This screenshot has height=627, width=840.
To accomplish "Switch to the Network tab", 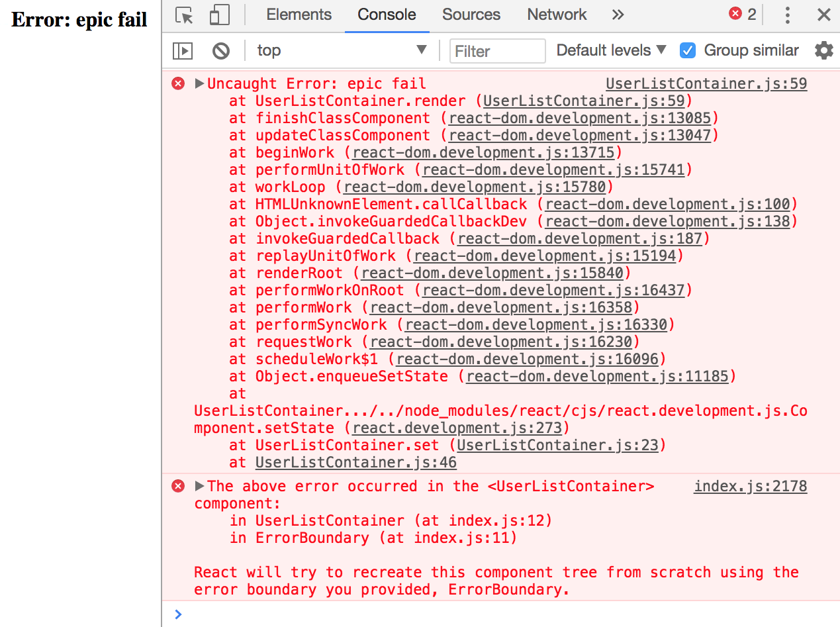I will [x=557, y=15].
